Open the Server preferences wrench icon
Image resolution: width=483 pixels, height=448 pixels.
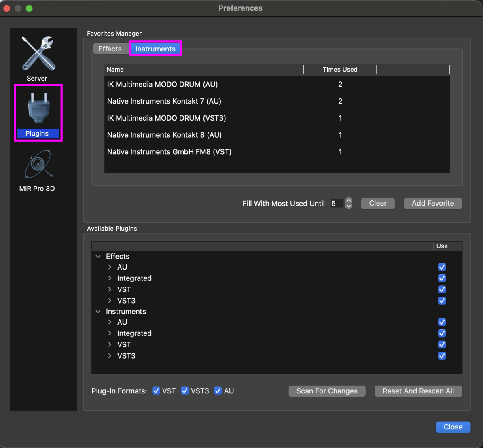pyautogui.click(x=38, y=54)
